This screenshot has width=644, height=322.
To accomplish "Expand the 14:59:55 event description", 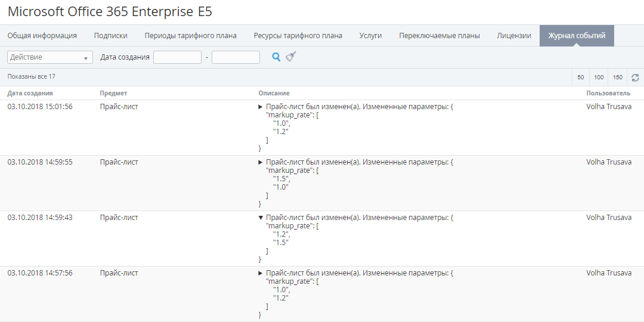I will pos(261,162).
